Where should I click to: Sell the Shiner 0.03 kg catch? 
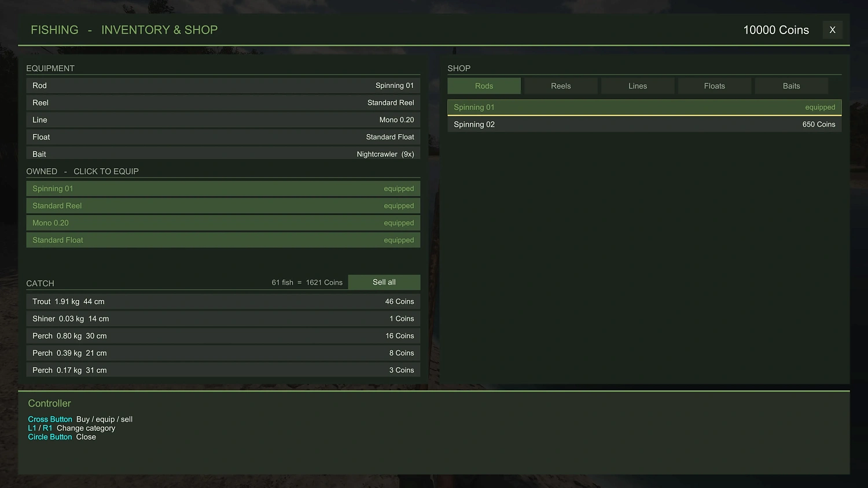pyautogui.click(x=223, y=319)
